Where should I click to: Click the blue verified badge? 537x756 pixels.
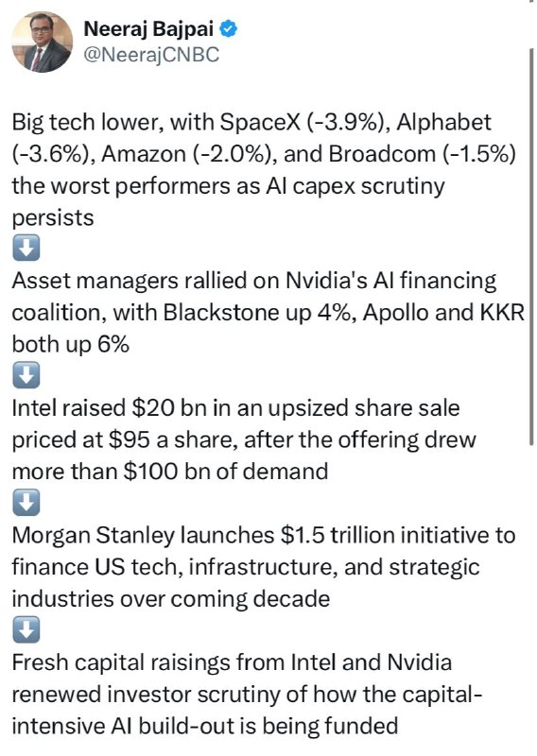[229, 29]
